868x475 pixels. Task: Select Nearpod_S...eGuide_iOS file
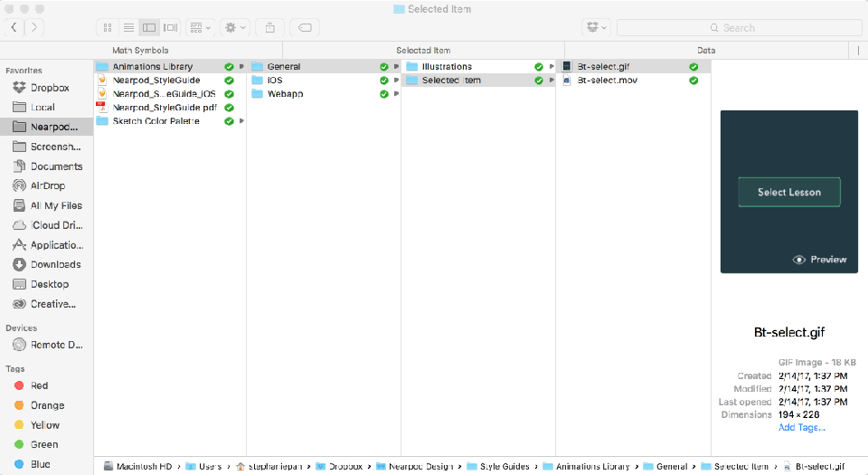(x=170, y=94)
